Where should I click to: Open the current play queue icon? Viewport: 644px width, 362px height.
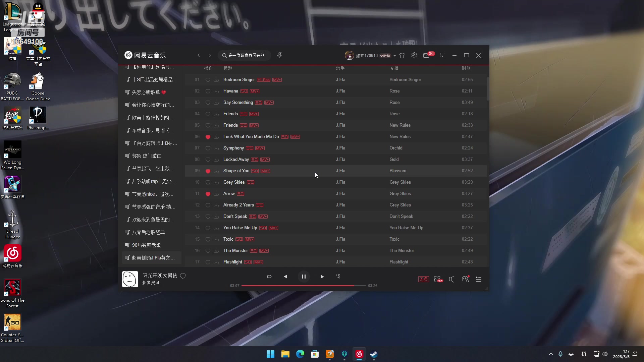pyautogui.click(x=479, y=279)
